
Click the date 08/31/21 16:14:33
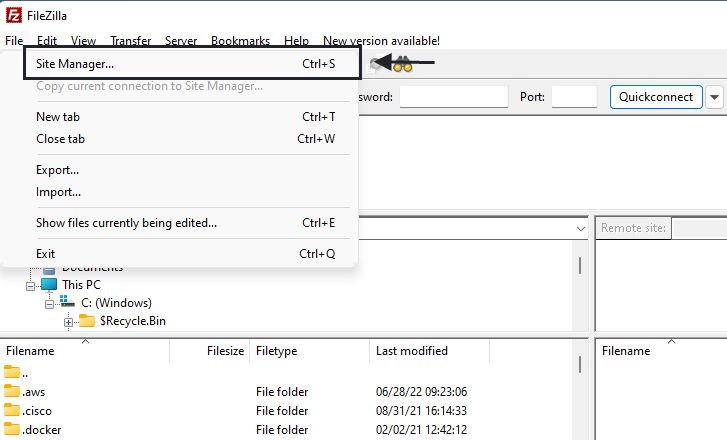point(421,411)
